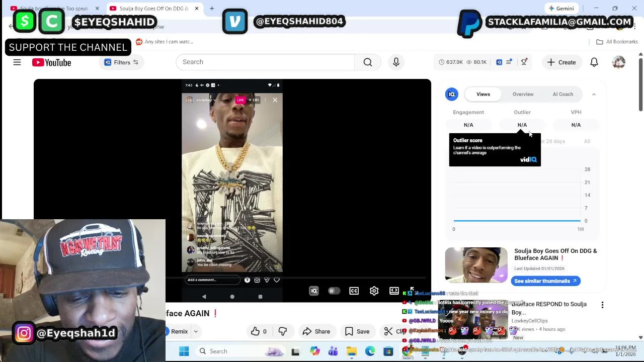
Task: Close the first browser tab
Action: pos(97,9)
